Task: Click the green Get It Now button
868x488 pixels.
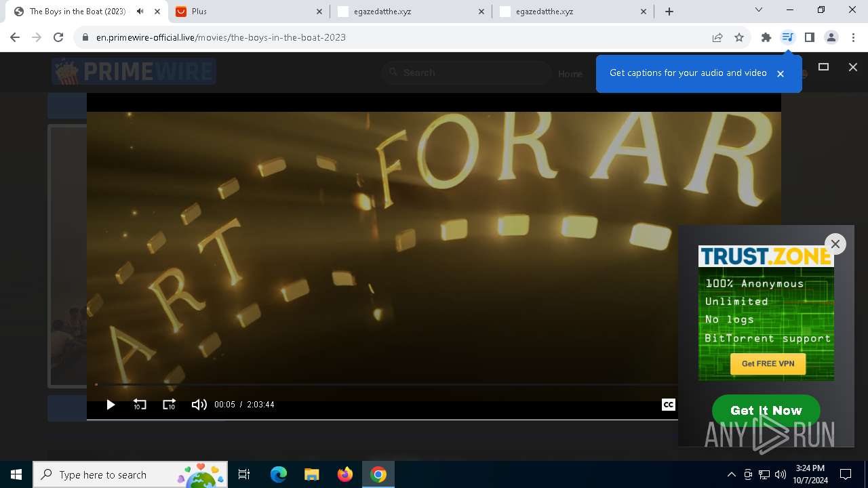Action: (766, 411)
